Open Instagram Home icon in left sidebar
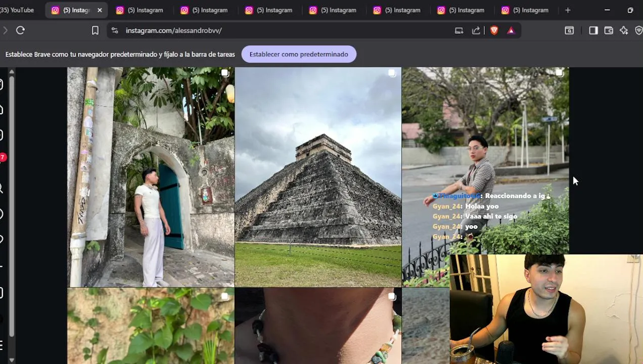 (2, 110)
